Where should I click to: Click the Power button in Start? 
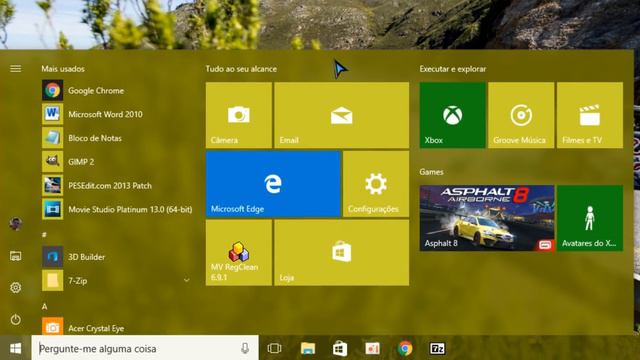[x=16, y=319]
